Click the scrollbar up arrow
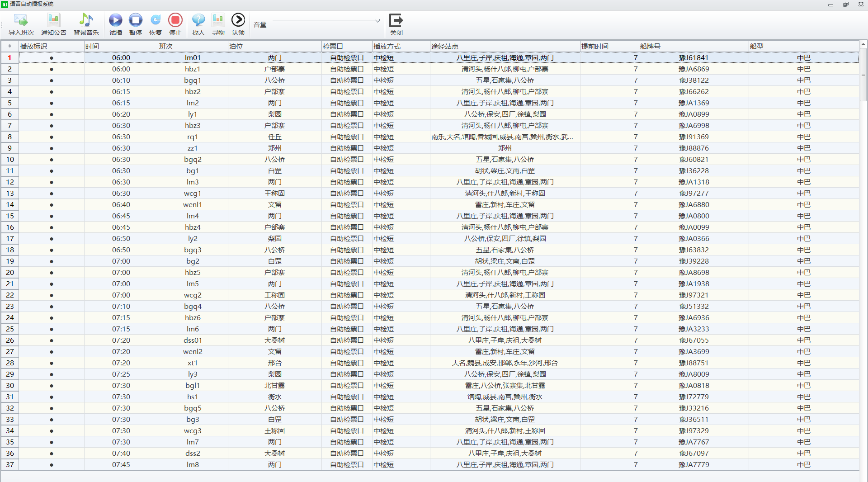Image resolution: width=868 pixels, height=482 pixels. [863, 44]
